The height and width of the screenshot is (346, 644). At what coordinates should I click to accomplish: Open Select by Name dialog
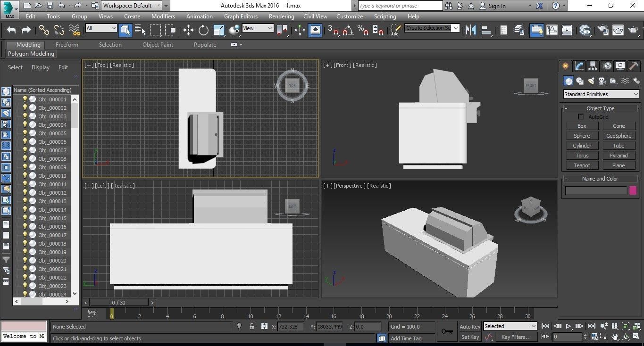[140, 30]
